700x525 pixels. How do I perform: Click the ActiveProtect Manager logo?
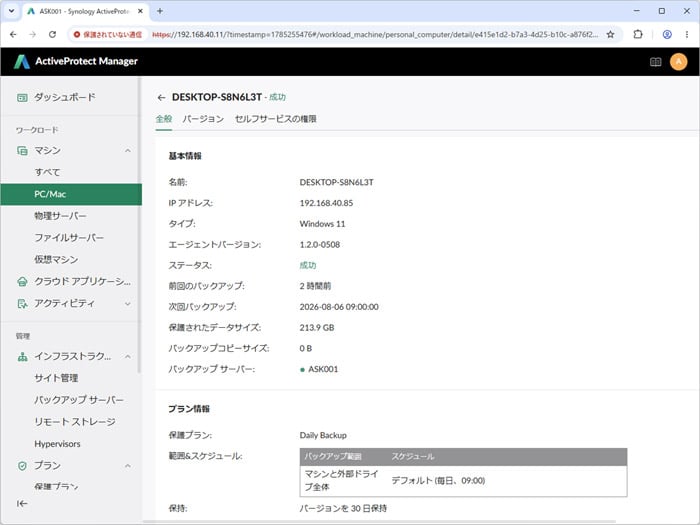(x=75, y=61)
